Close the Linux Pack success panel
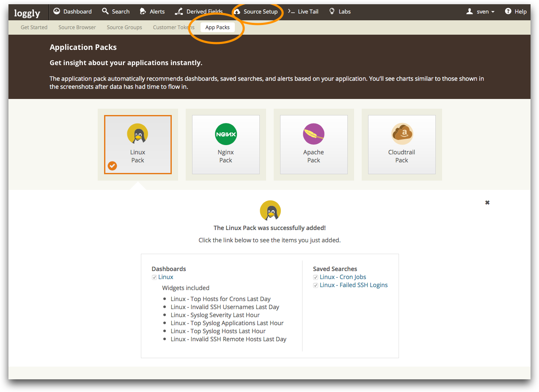The width and height of the screenshot is (539, 392). click(x=487, y=203)
